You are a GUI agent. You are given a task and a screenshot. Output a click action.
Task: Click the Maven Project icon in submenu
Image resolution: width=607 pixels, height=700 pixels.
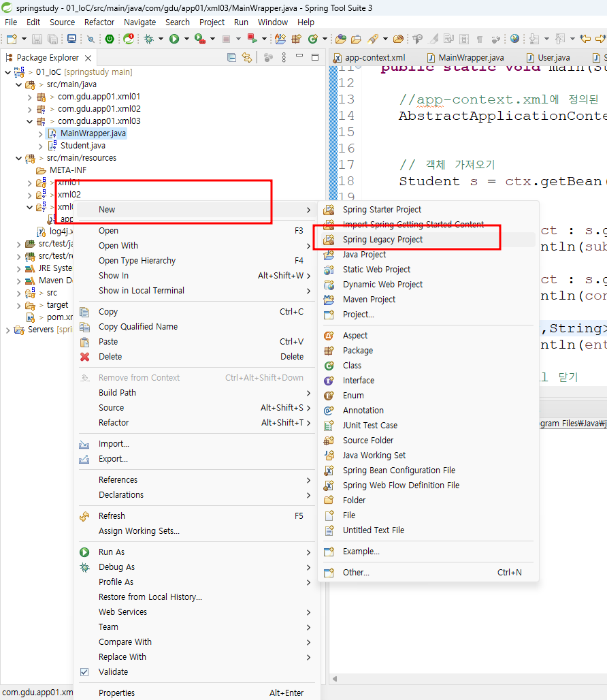pos(329,299)
